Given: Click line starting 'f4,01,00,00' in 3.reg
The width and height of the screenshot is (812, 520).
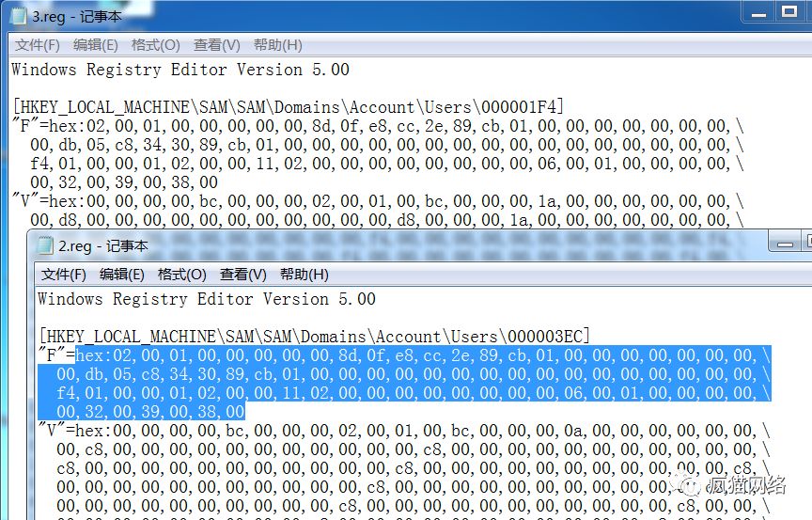Looking at the screenshot, I should (x=387, y=164).
